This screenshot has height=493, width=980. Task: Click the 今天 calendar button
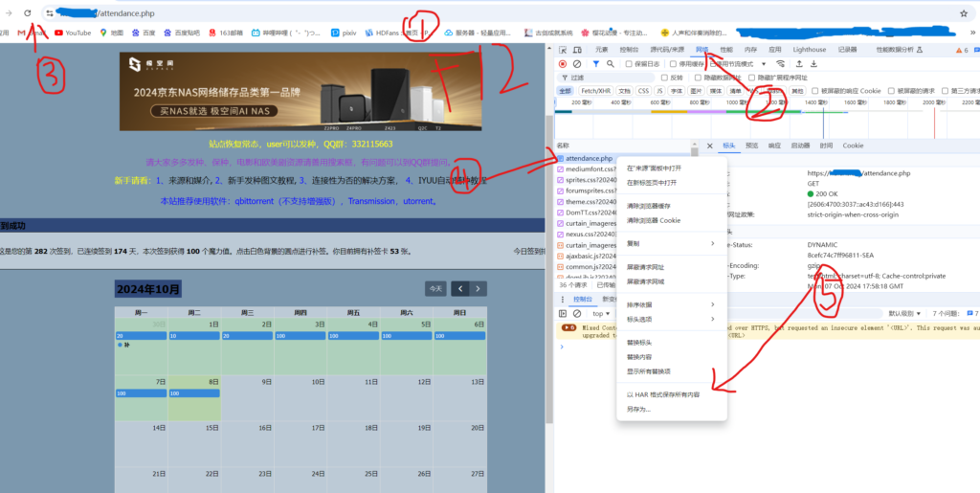(435, 289)
